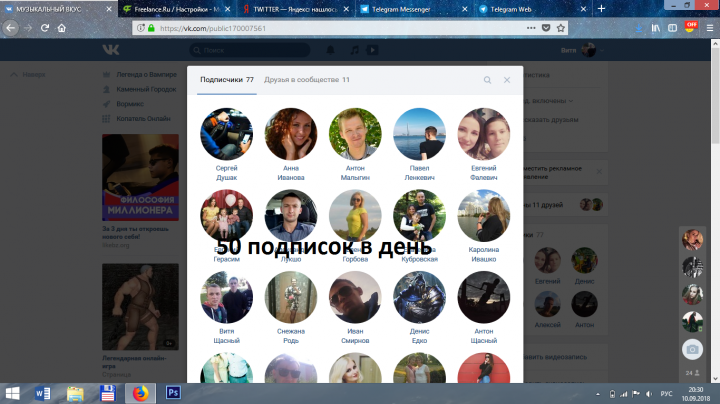Search subscribers with magnifier icon

[x=487, y=80]
